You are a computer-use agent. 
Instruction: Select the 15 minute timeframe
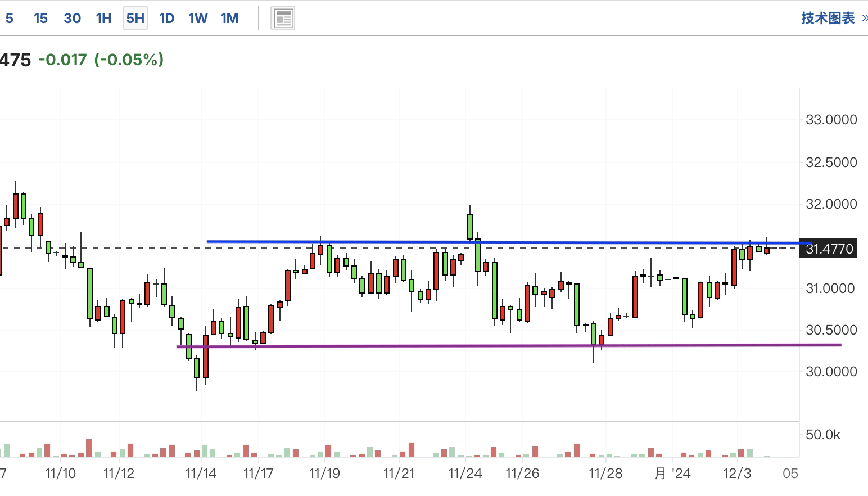click(40, 19)
